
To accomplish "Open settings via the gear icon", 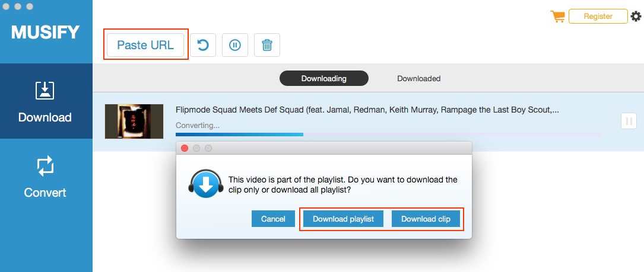I will (x=636, y=17).
